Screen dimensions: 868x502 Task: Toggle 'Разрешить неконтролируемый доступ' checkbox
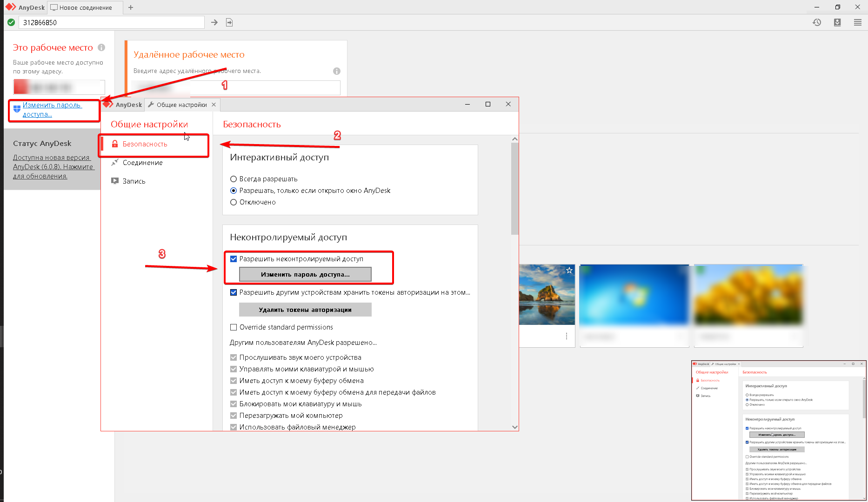pyautogui.click(x=234, y=259)
